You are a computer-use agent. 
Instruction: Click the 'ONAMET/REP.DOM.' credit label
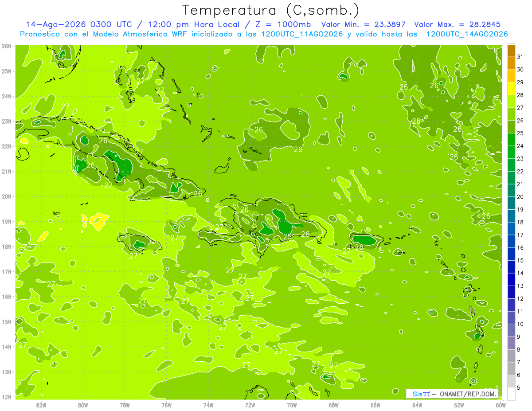(x=468, y=394)
